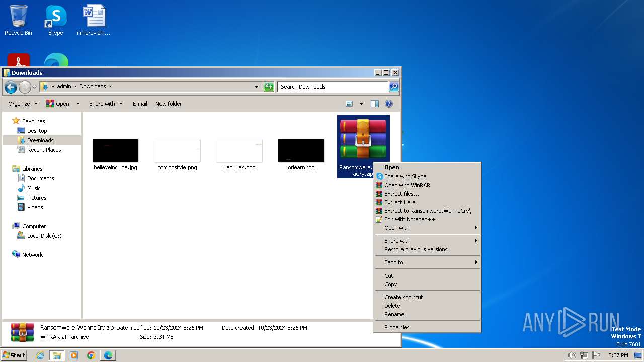Choose Restore previous versions
The height and width of the screenshot is (362, 644).
point(428,249)
